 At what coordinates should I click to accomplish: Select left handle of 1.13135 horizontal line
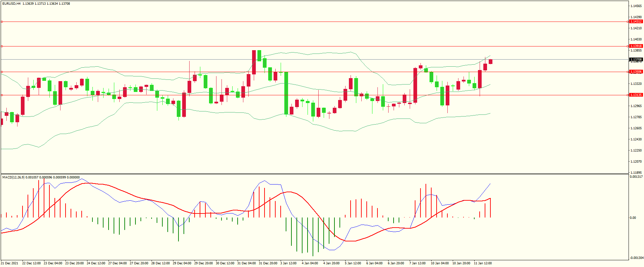(x=2, y=95)
